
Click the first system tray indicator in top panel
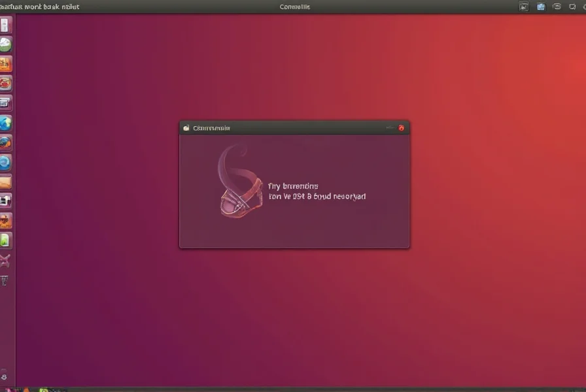pos(523,7)
